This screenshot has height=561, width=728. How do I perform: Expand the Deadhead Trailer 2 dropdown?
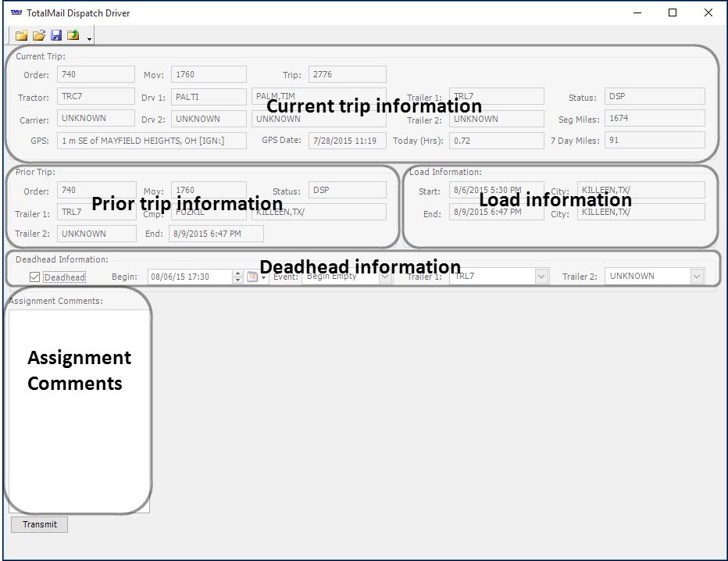tap(697, 277)
